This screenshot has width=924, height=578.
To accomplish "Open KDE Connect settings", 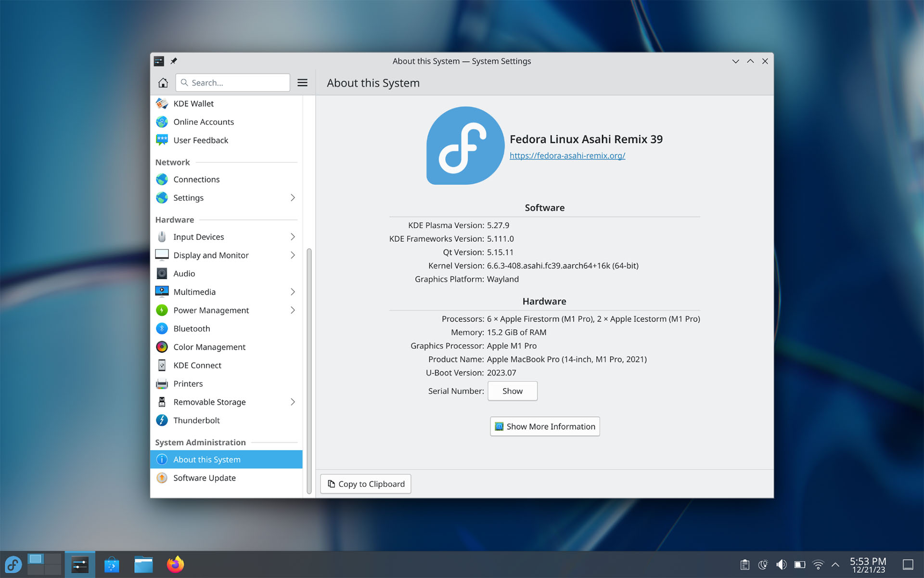I will coord(197,365).
